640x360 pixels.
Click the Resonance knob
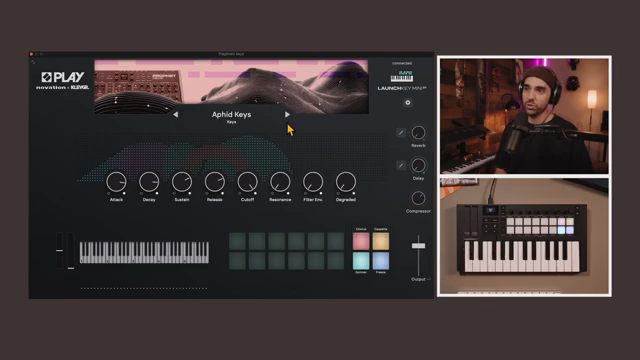pyautogui.click(x=280, y=182)
